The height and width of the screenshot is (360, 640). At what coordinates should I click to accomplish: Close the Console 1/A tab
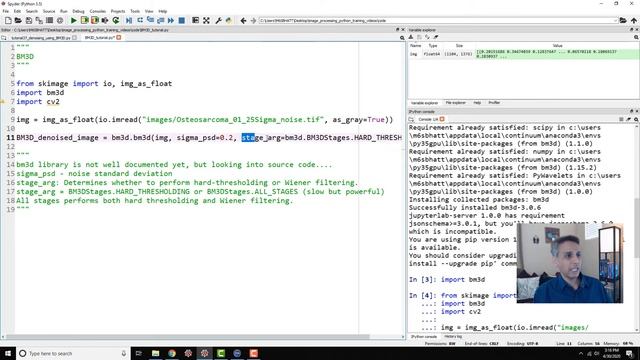(442, 119)
